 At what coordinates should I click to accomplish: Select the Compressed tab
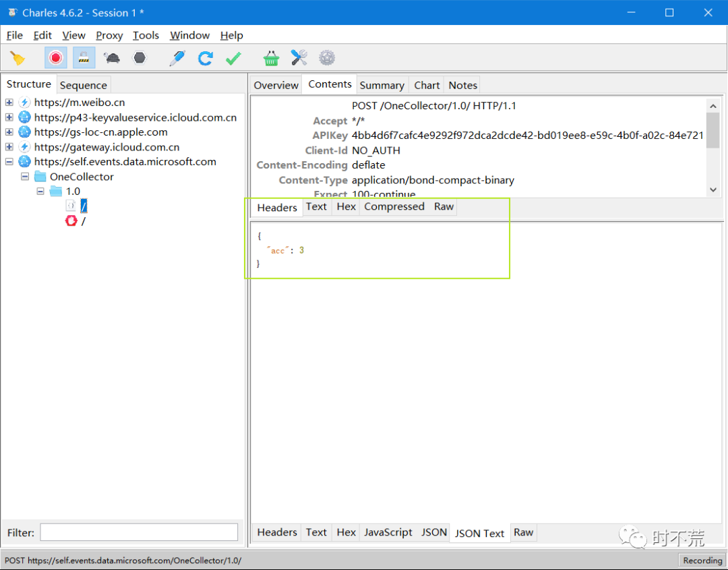394,206
